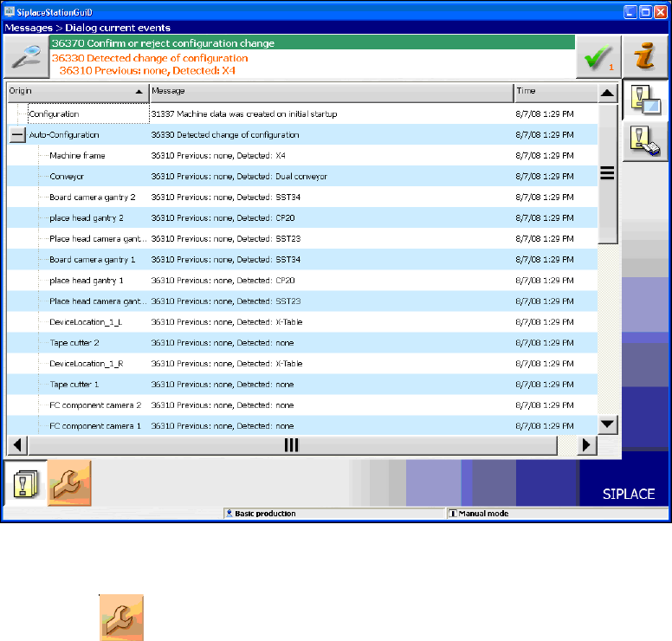Image resolution: width=672 pixels, height=641 pixels.
Task: Select the Tape cutter 2 row
Action: point(302,342)
